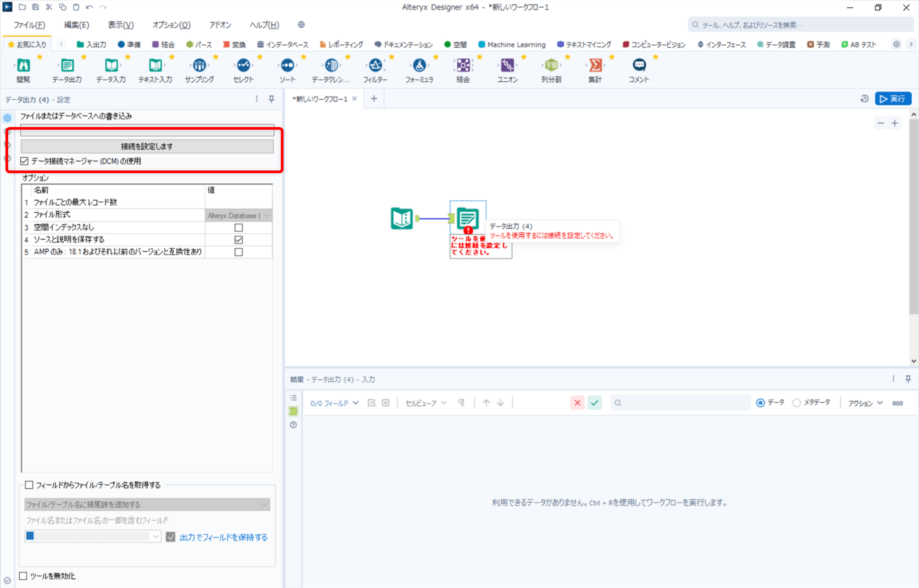Enable フィールドからファイル/テーブル名を取得する checkbox
This screenshot has height=588, width=919.
click(x=29, y=485)
